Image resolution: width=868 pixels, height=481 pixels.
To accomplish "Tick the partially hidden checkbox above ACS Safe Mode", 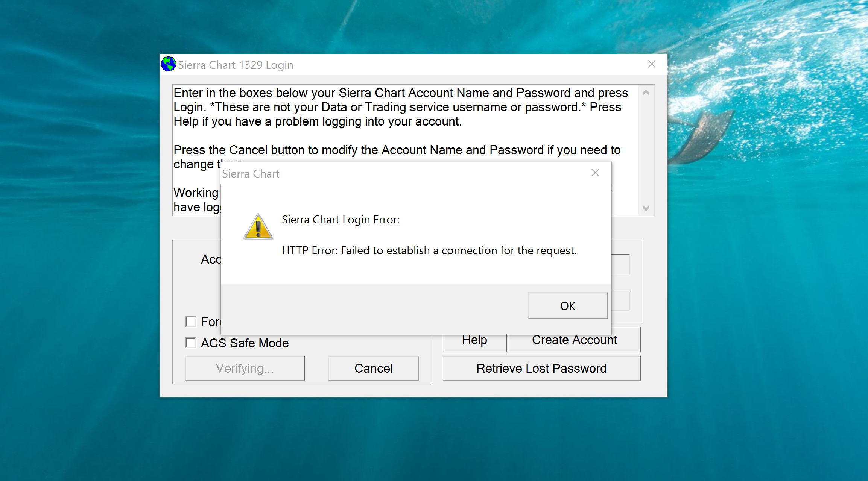I will [x=191, y=322].
